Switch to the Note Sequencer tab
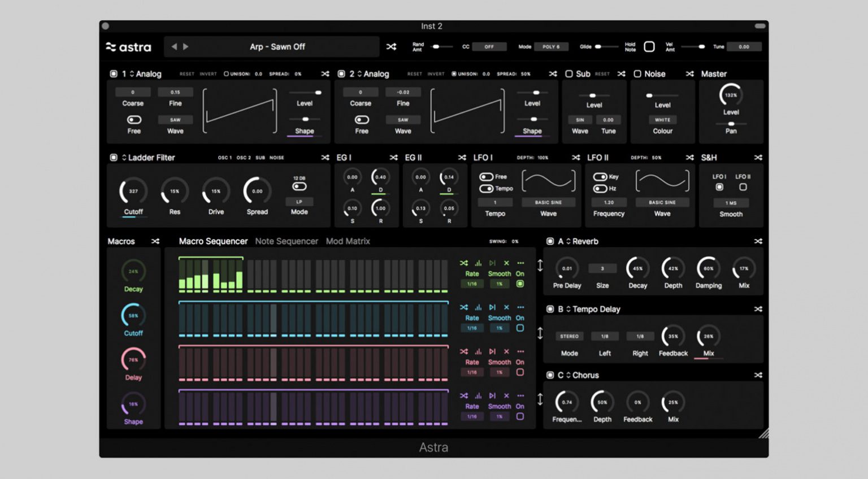 pyautogui.click(x=287, y=241)
